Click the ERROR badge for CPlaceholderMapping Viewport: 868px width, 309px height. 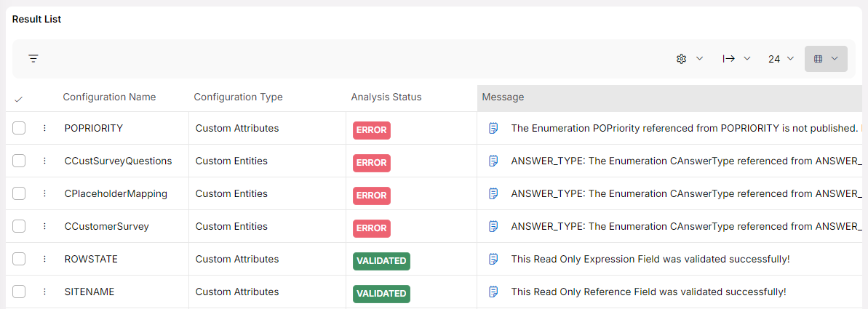(x=372, y=196)
